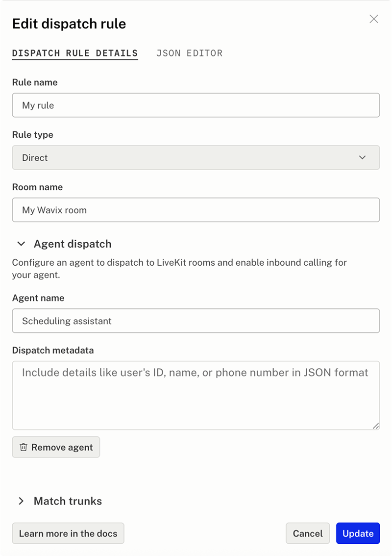Click the Agent dispatch heading text
392x556 pixels.
(x=73, y=244)
